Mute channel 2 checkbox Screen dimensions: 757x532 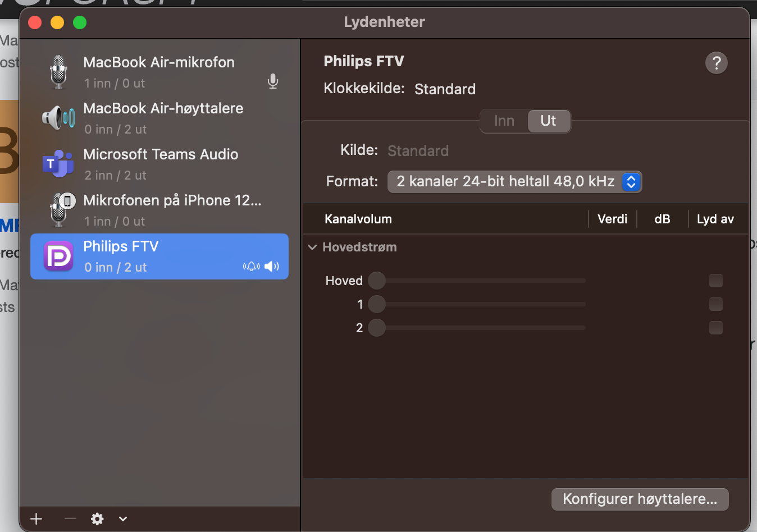coord(715,328)
